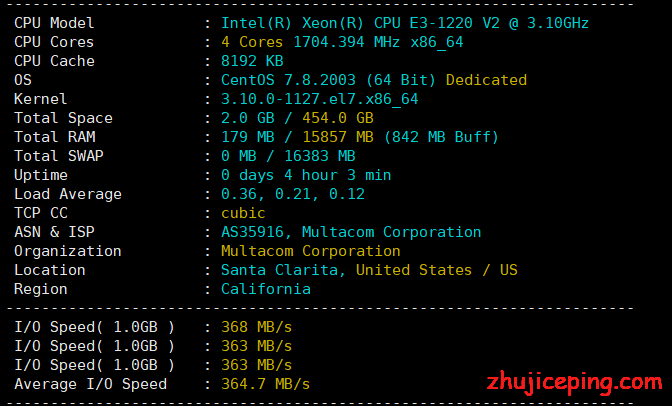Select the '179 MB' used RAM value

click(x=248, y=137)
